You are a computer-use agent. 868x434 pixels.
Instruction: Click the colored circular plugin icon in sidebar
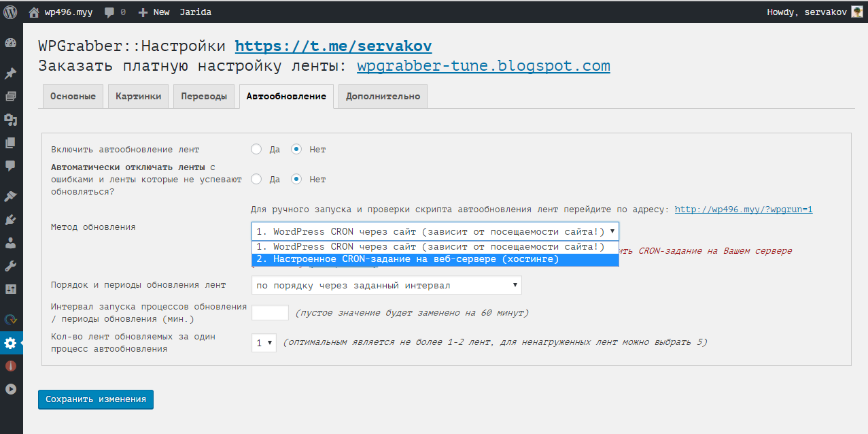point(10,320)
